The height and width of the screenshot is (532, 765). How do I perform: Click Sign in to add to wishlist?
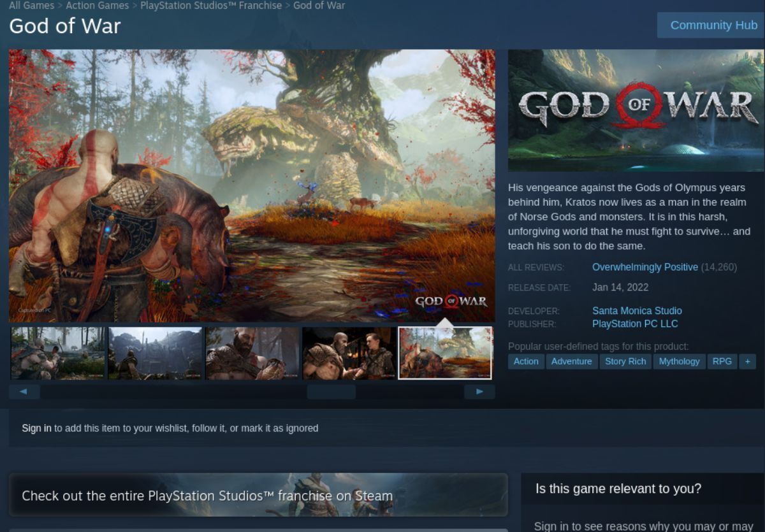point(38,428)
